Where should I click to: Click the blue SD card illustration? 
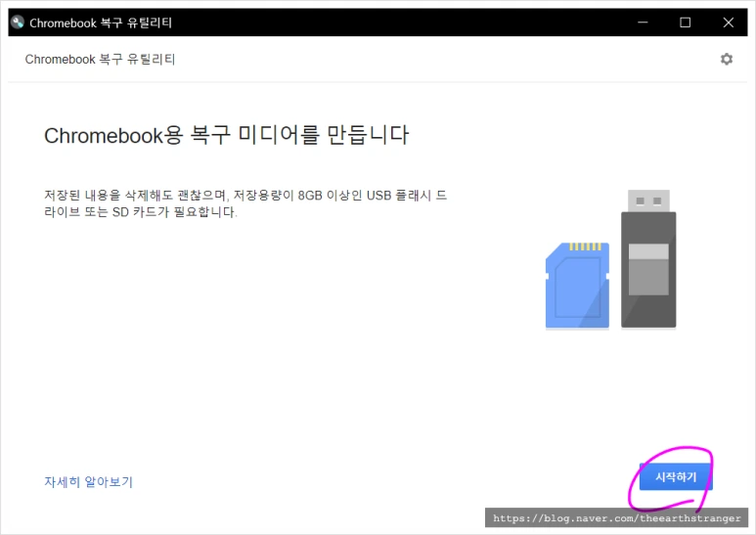click(577, 286)
